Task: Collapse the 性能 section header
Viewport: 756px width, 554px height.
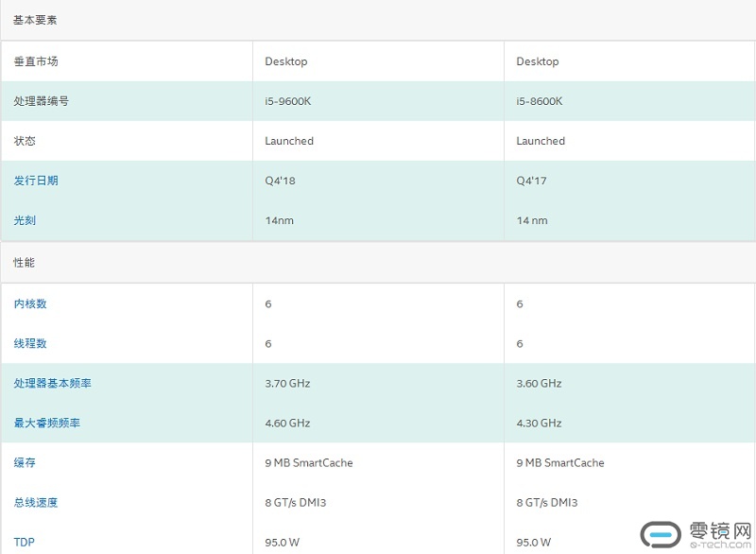Action: (25, 262)
